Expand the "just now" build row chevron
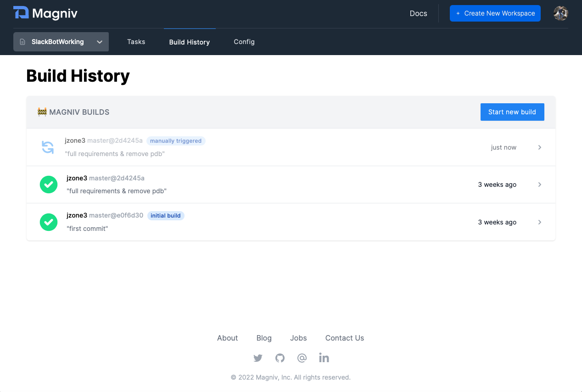The height and width of the screenshot is (392, 582). pos(540,147)
